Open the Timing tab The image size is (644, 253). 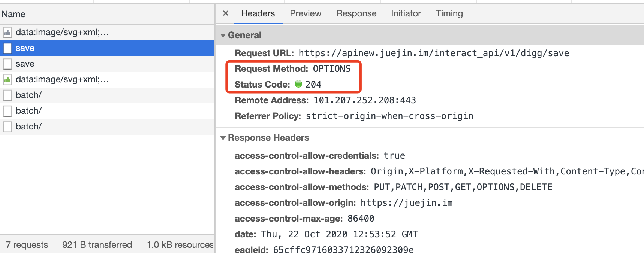[x=449, y=13]
